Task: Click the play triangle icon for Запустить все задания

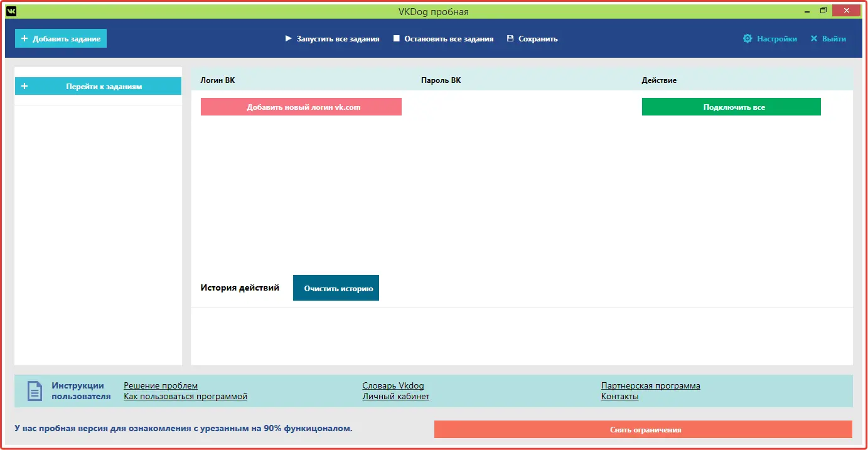Action: [289, 39]
